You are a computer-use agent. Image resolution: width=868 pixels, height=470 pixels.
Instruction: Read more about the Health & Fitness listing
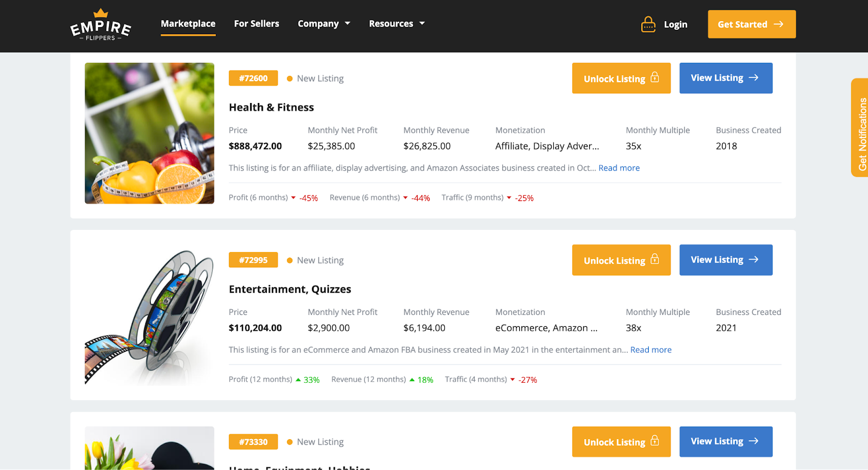[619, 168]
